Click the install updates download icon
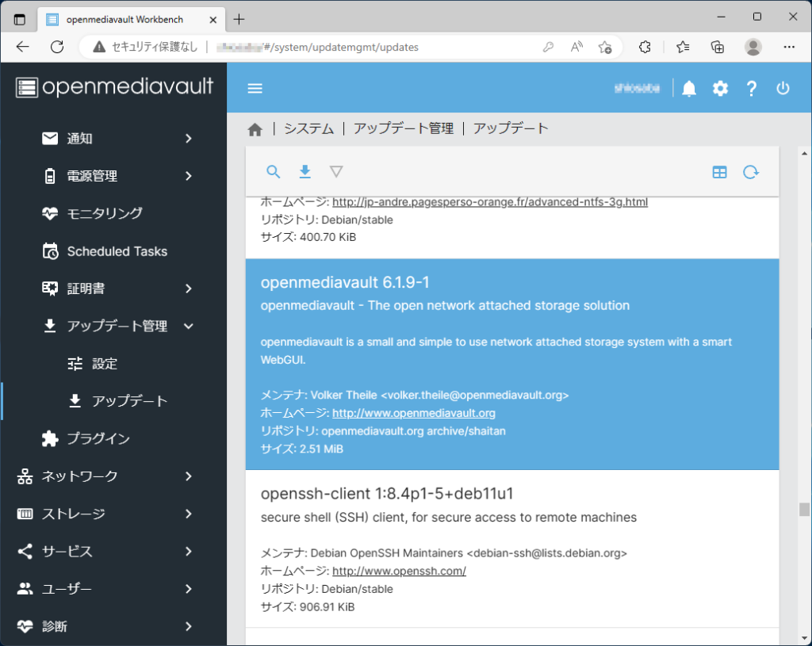Image resolution: width=812 pixels, height=646 pixels. 304,172
